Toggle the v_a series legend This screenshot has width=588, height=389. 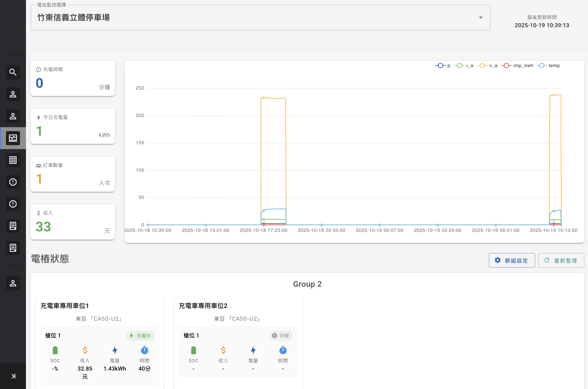(x=487, y=66)
